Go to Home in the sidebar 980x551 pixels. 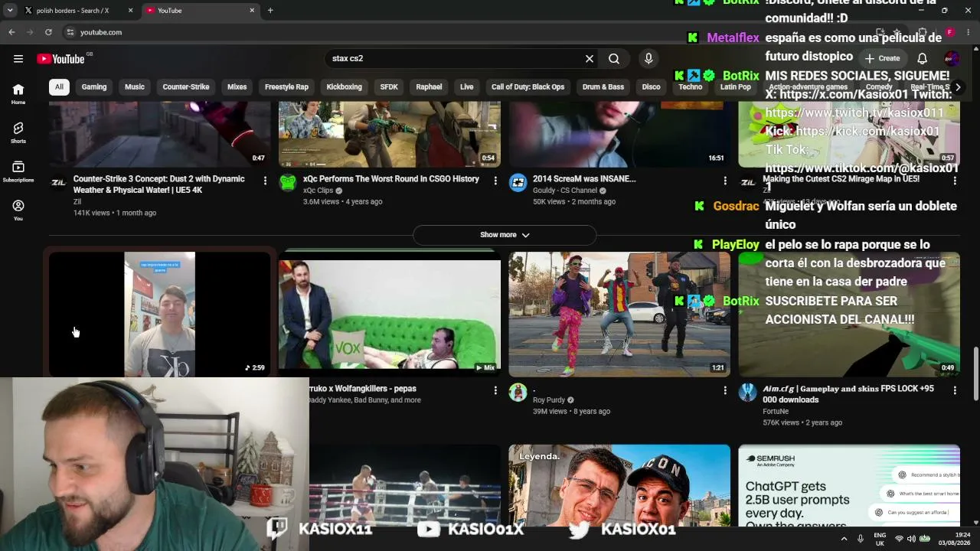point(18,93)
